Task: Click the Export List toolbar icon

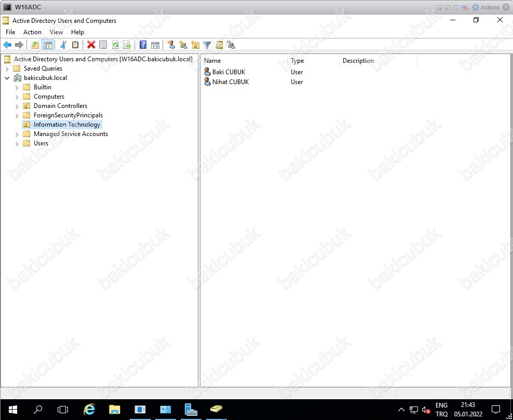Action: coord(127,45)
